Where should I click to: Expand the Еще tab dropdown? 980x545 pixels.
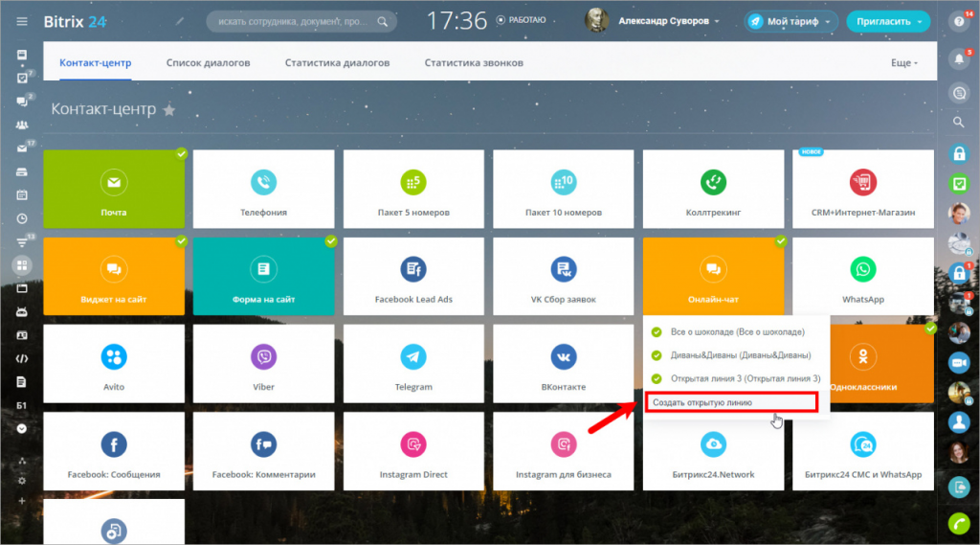click(903, 63)
